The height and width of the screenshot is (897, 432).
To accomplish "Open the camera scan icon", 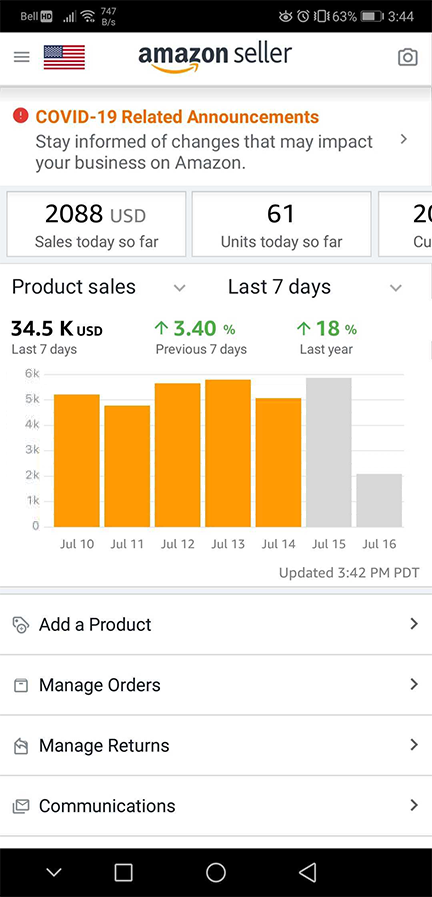I will point(407,57).
